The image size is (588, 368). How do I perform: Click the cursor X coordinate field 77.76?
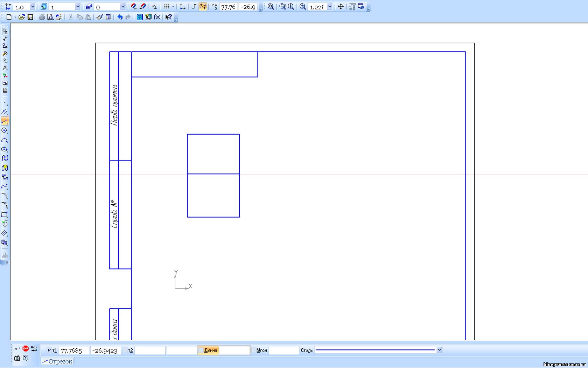229,7
